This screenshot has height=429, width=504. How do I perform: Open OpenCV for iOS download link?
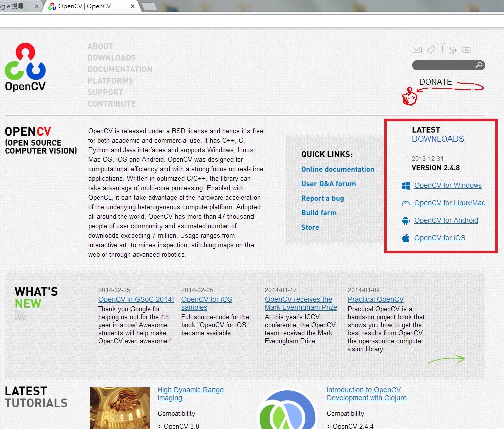point(440,238)
